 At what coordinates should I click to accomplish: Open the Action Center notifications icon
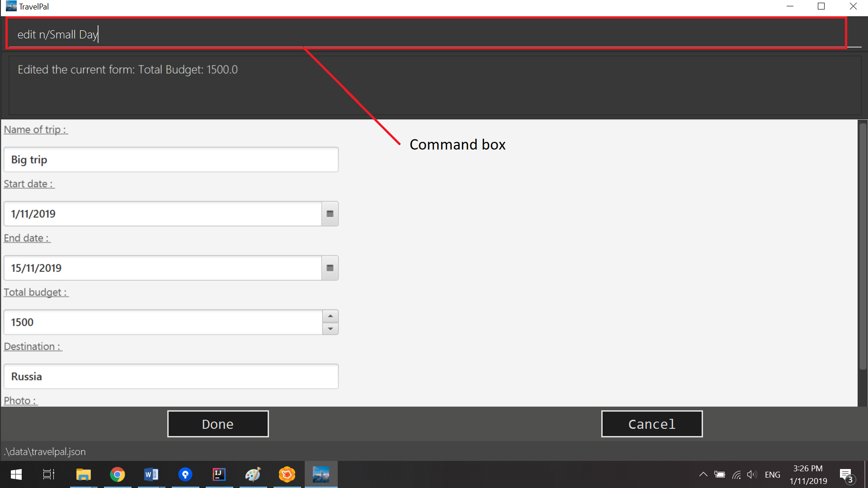point(846,475)
